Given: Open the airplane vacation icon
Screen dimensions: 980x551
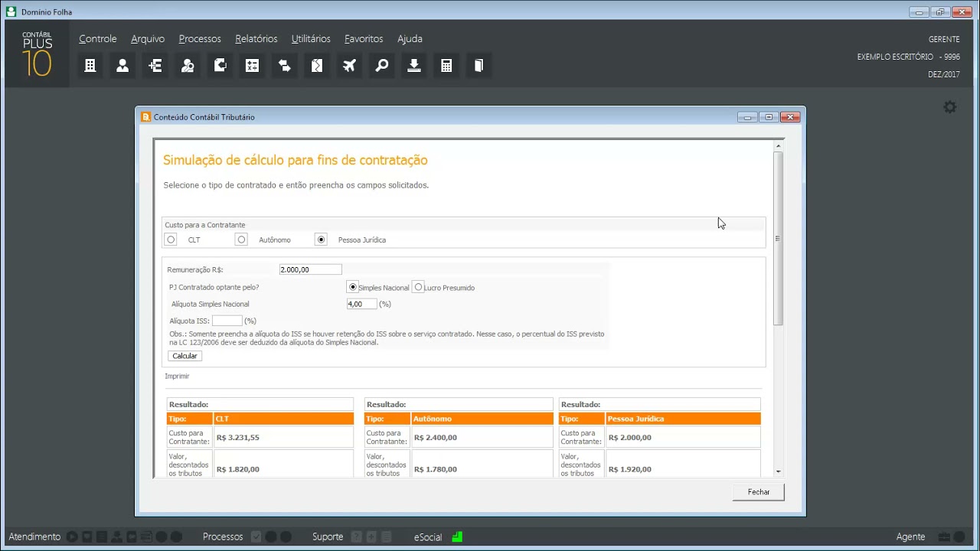Looking at the screenshot, I should click(x=349, y=66).
